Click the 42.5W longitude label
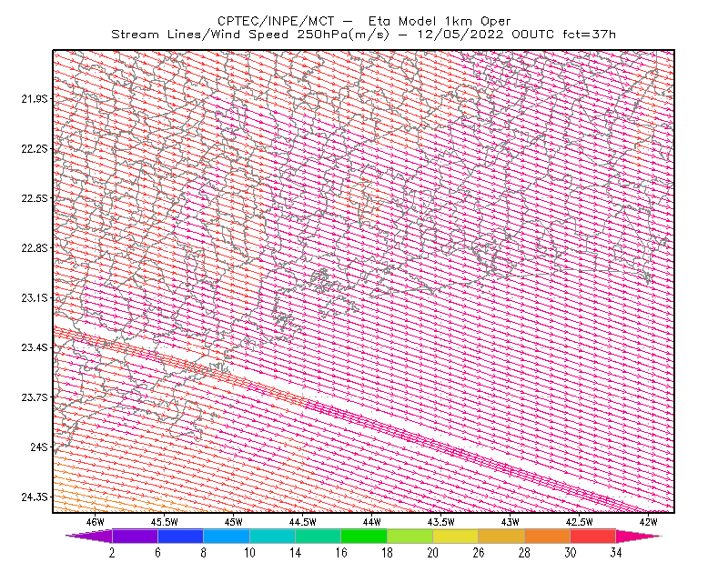728x562 pixels. tap(580, 522)
